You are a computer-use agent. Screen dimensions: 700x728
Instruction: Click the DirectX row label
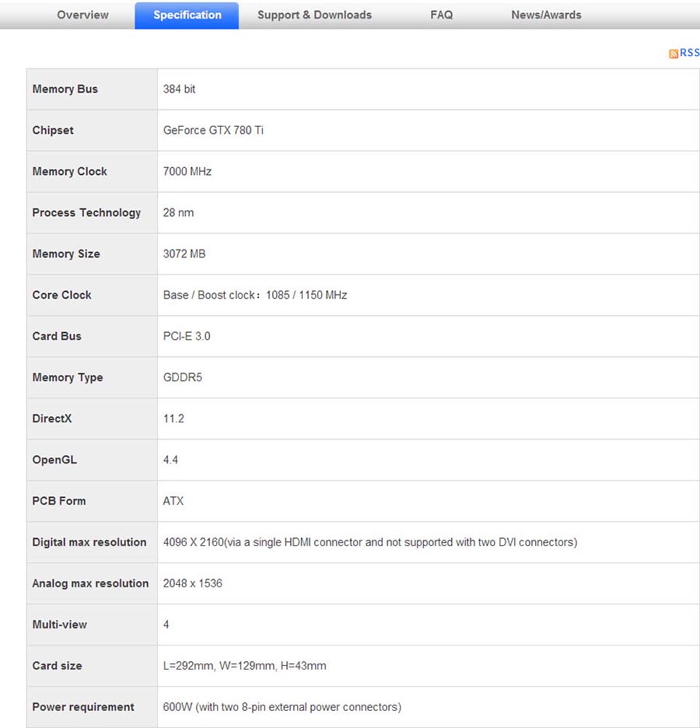tap(52, 419)
